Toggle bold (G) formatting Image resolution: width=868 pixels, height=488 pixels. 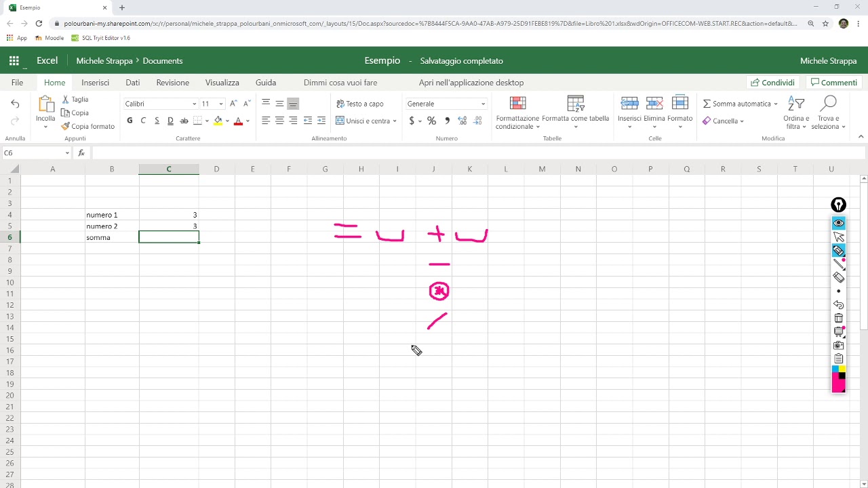(x=130, y=121)
